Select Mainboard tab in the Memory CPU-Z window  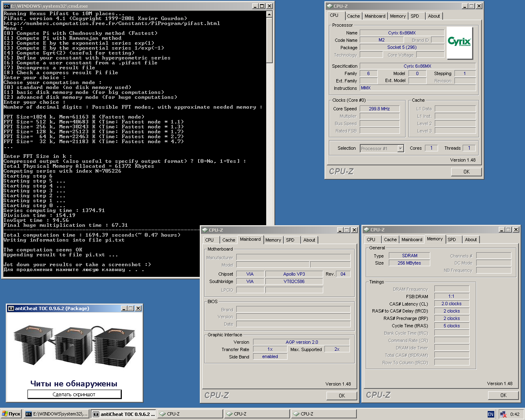[x=412, y=240]
